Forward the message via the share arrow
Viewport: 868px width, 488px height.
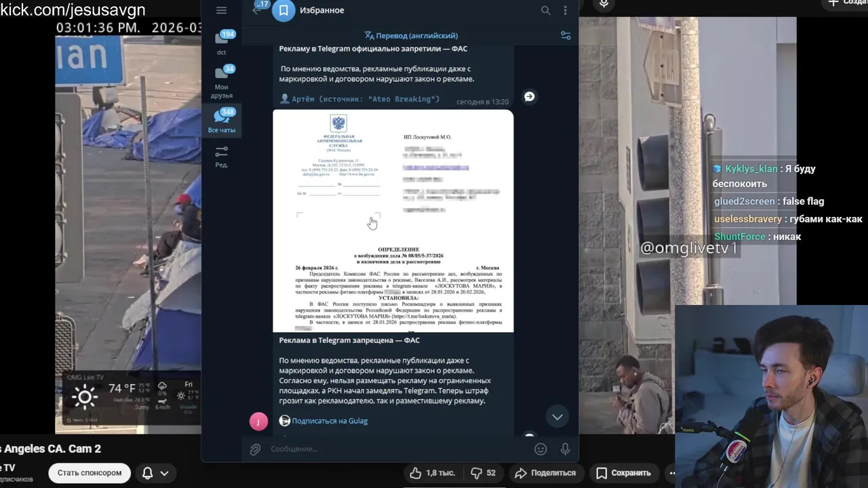pyautogui.click(x=530, y=97)
